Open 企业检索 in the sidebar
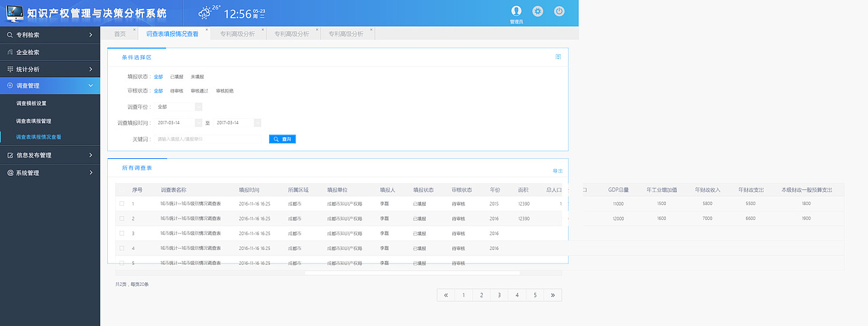This screenshot has height=326, width=868. tap(50, 52)
